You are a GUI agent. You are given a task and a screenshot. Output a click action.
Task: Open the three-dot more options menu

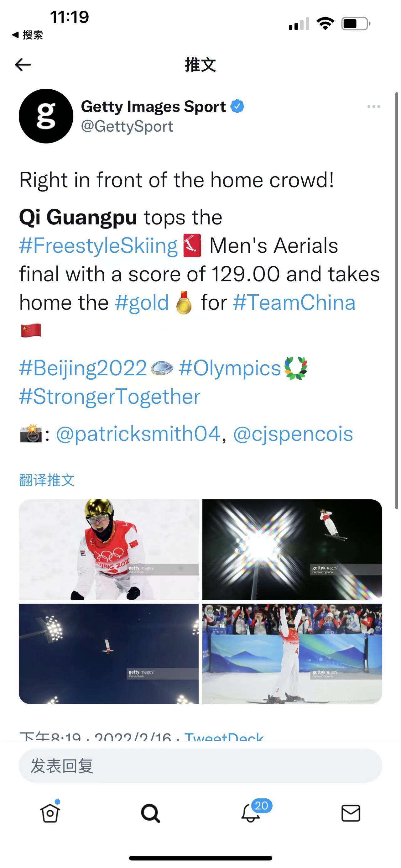pos(373,107)
